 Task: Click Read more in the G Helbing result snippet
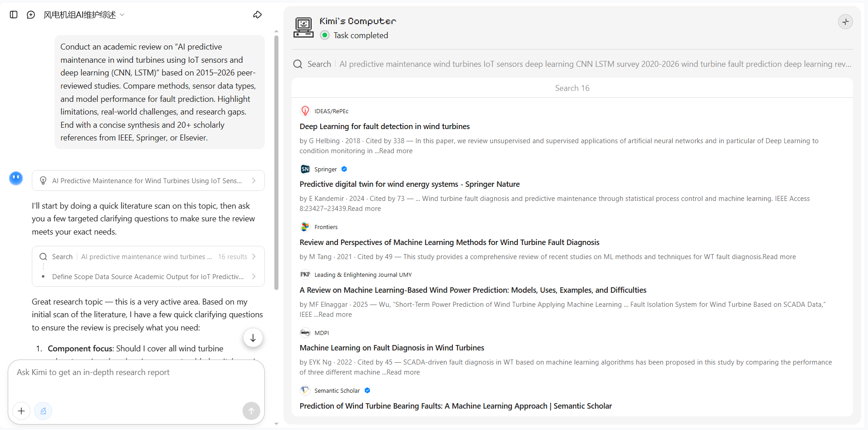tap(396, 151)
